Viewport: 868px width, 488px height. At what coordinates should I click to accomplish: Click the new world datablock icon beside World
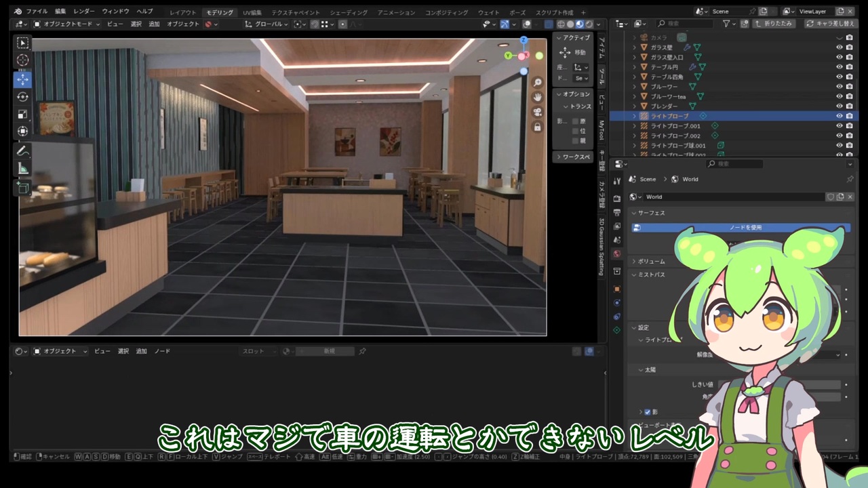(x=840, y=197)
